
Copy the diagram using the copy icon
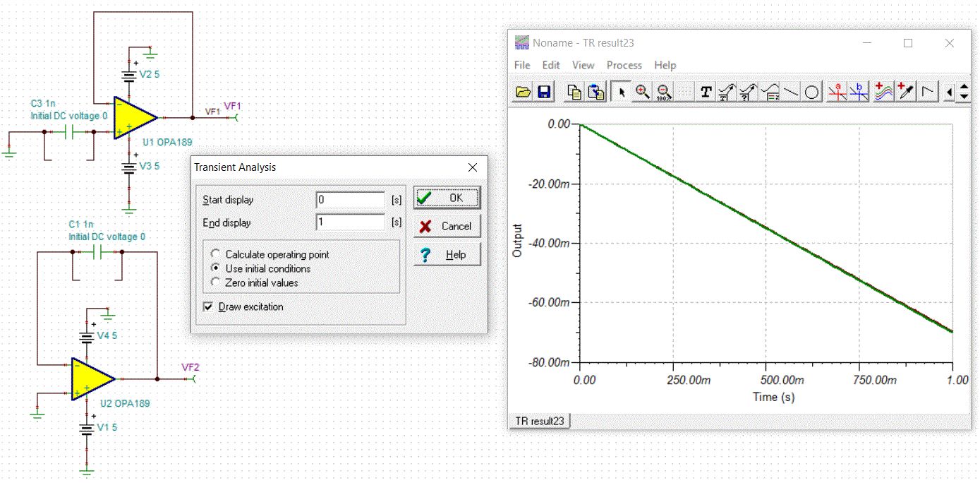[x=574, y=92]
